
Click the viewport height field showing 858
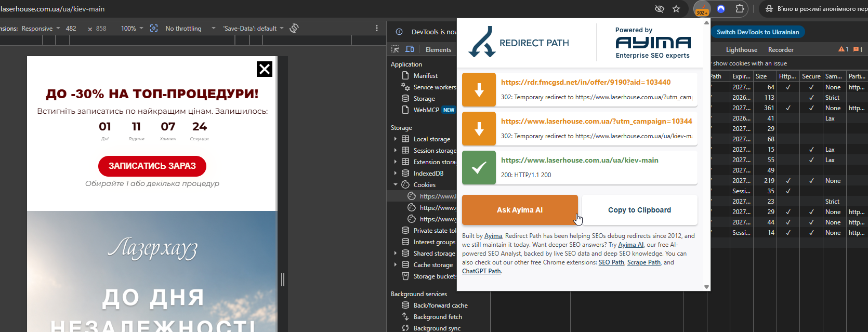tap(101, 29)
